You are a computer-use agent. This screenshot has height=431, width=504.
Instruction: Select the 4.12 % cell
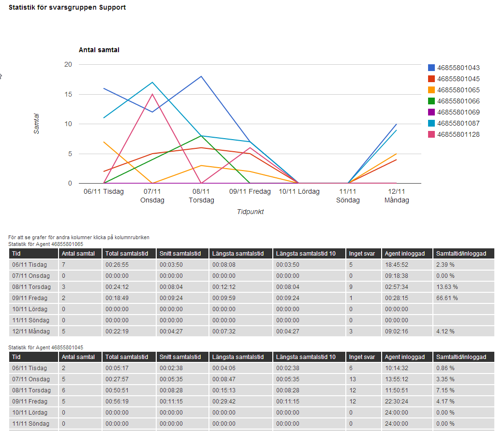pyautogui.click(x=464, y=331)
